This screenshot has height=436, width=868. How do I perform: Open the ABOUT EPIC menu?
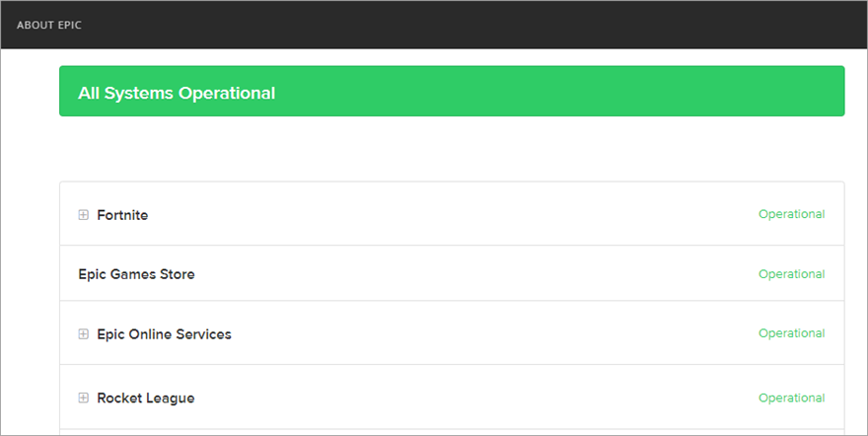(x=49, y=25)
